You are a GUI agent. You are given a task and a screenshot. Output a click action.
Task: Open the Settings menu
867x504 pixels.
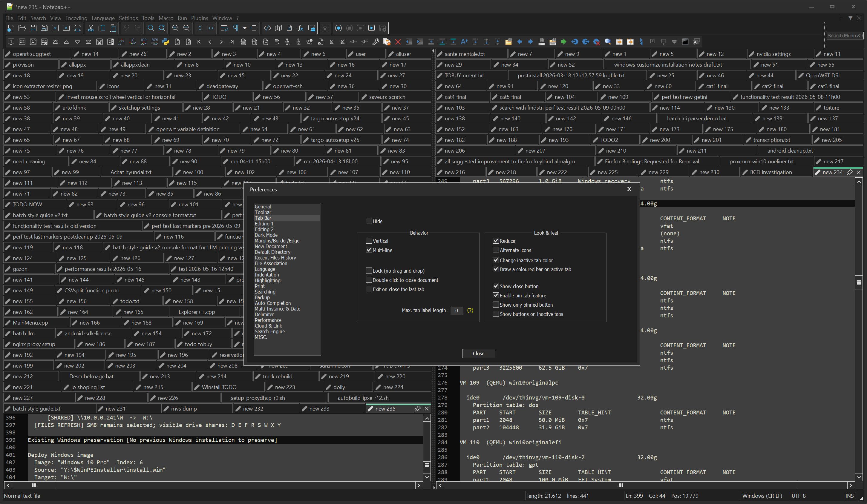coord(128,18)
